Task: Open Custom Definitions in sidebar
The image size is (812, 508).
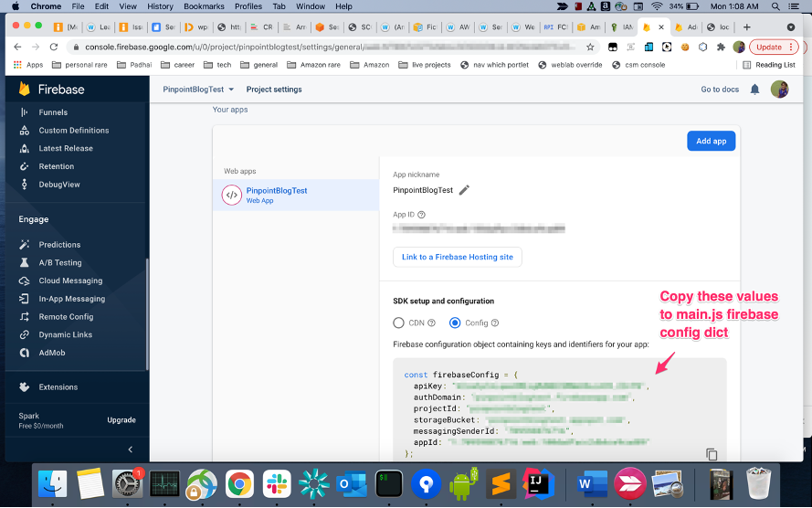Action: 74,131
